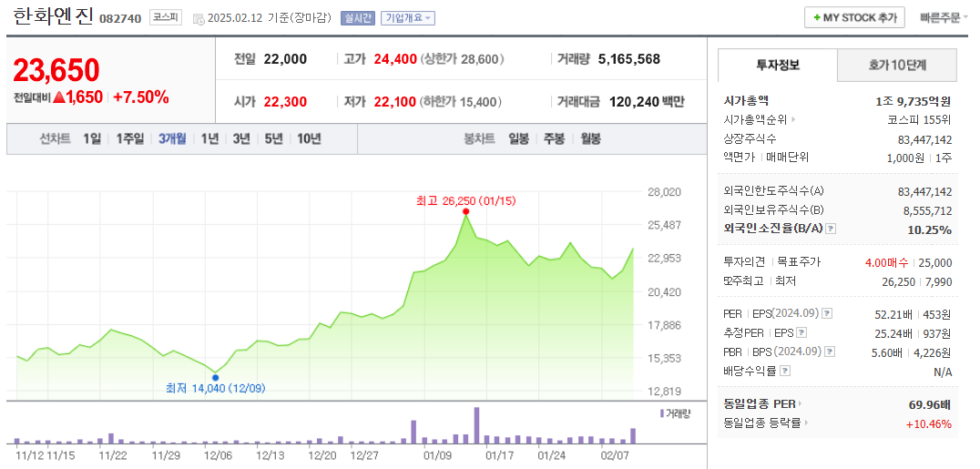Select the 3년 line chart period
The image size is (980, 469).
point(241,138)
